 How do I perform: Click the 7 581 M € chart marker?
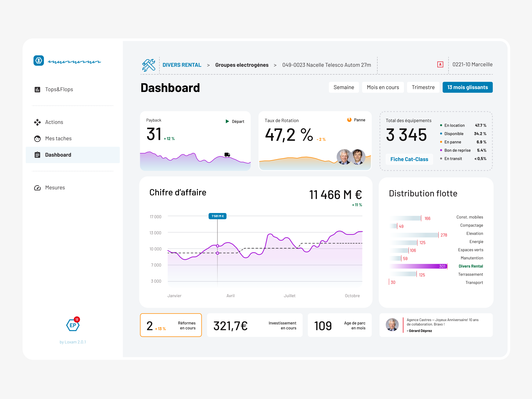217,216
